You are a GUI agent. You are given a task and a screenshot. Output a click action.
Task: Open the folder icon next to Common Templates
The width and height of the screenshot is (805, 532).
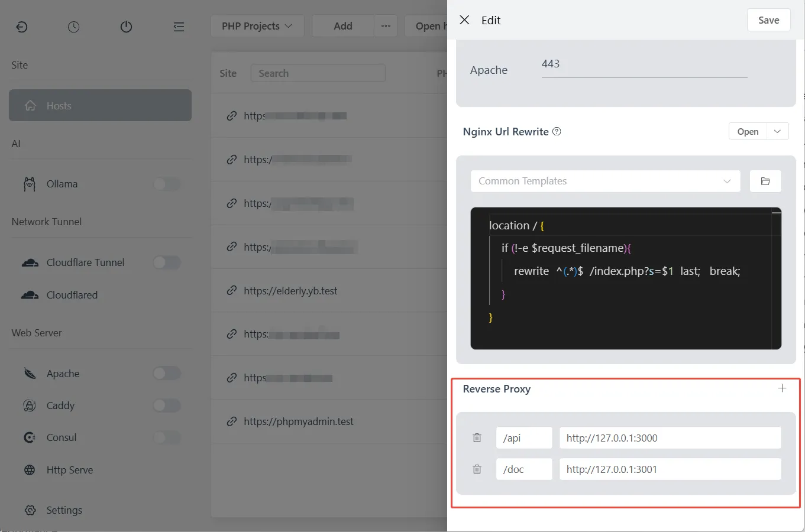[x=765, y=181]
